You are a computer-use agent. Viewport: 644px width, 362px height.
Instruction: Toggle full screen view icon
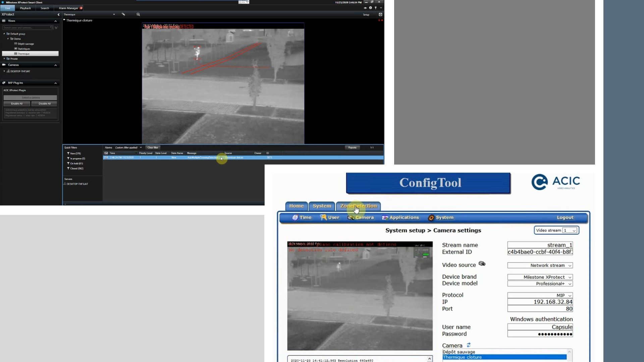pyautogui.click(x=380, y=14)
